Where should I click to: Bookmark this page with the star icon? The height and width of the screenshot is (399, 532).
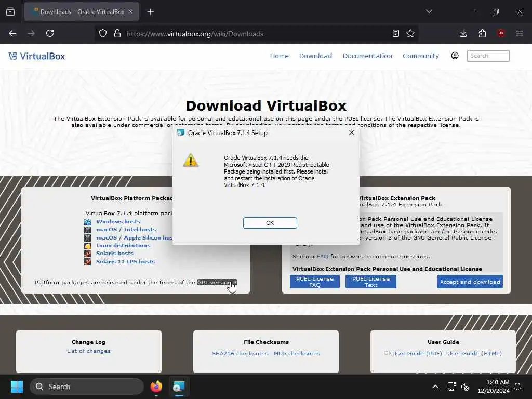point(410,34)
